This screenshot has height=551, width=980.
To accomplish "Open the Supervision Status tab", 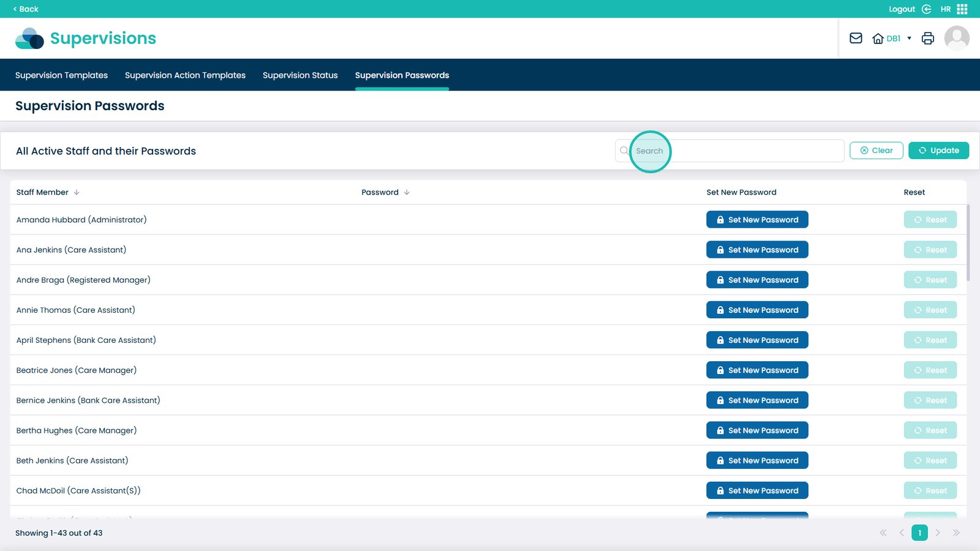I will pyautogui.click(x=300, y=75).
